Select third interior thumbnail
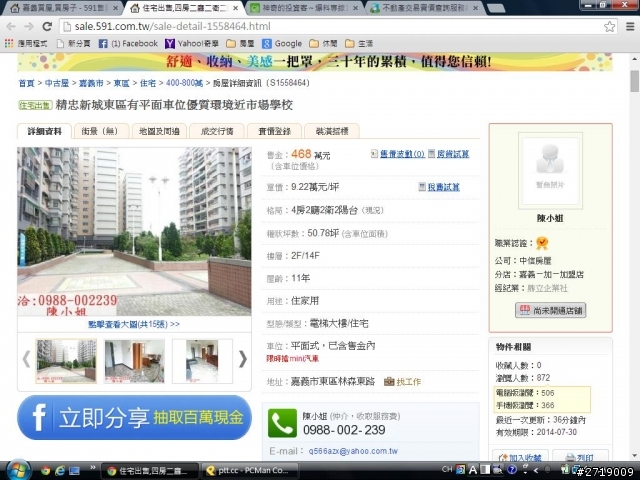Image resolution: width=640 pixels, height=480 pixels. pyautogui.click(x=202, y=361)
